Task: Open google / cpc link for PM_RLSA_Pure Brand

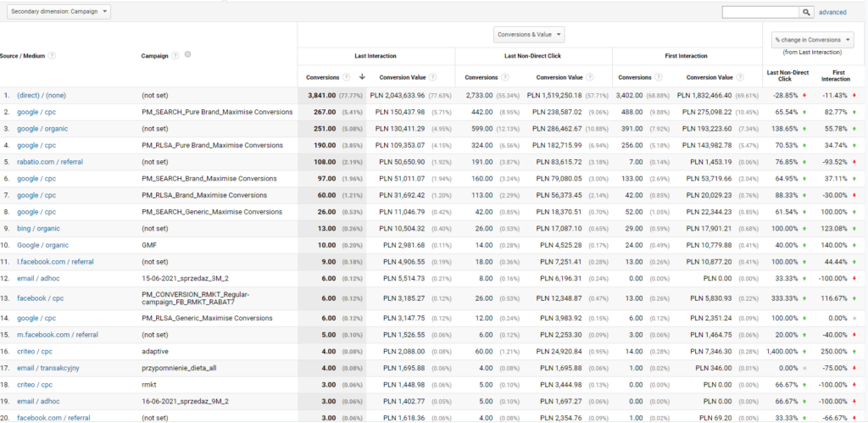Action: tap(36, 145)
